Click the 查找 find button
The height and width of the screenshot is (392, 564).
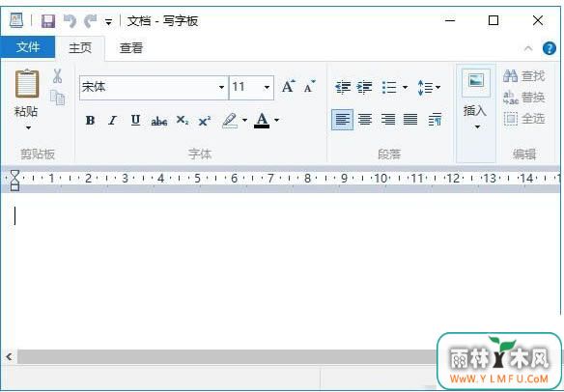524,76
